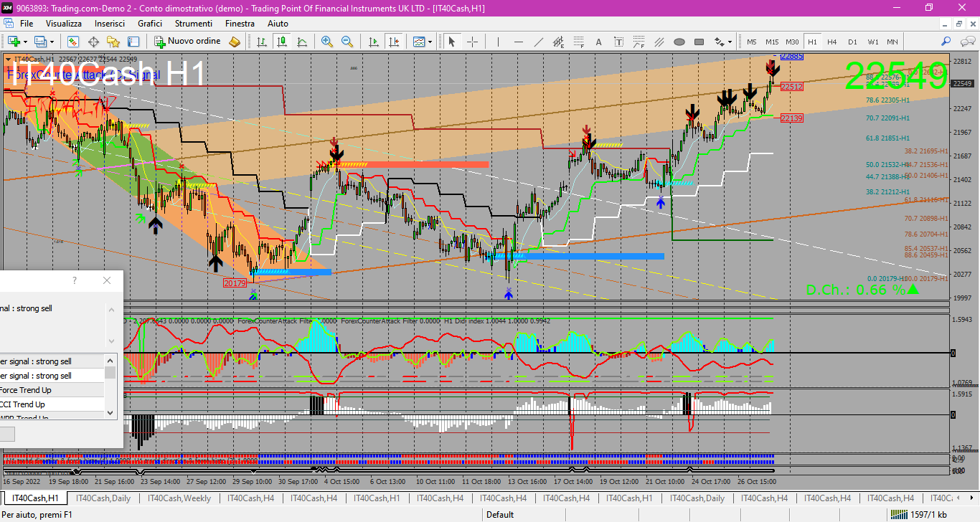Toggle chart auto scroll
This screenshot has width=980, height=522.
[373, 42]
